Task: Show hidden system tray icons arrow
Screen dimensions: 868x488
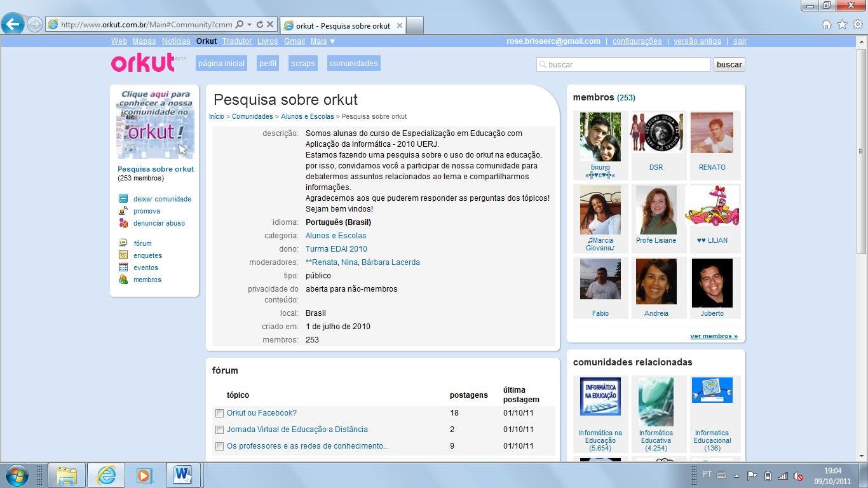Action: point(736,475)
